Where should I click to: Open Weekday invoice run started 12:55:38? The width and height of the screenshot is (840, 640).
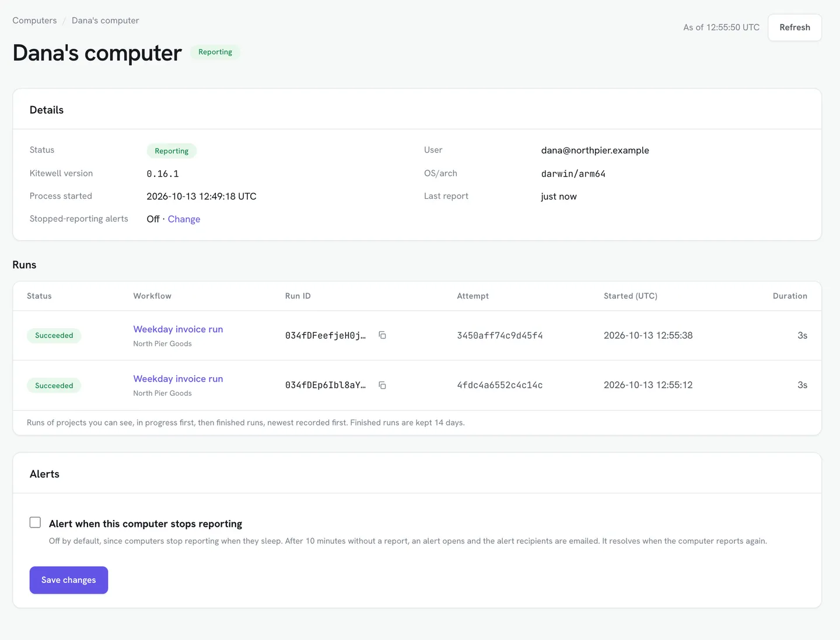pos(178,329)
